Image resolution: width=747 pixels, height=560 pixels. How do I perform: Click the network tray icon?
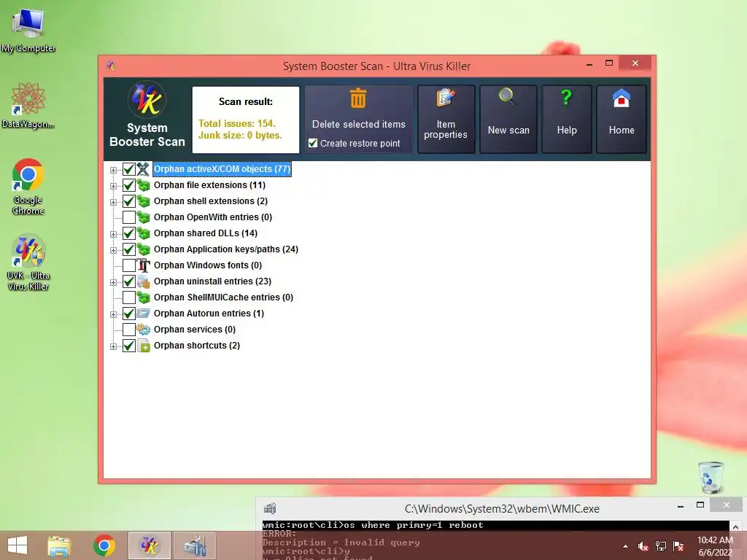point(661,547)
